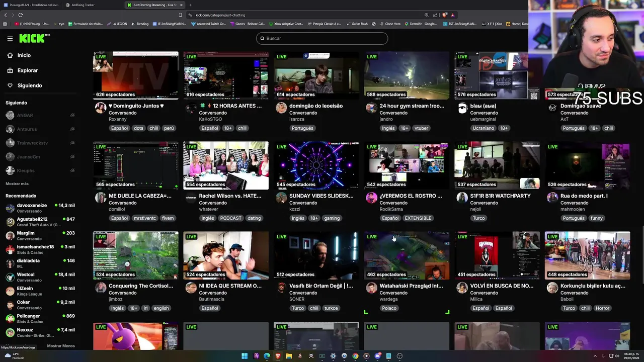Click ismaelsanchez18 avatar in Recomendado
The width and height of the screenshot is (644, 362).
click(10, 249)
